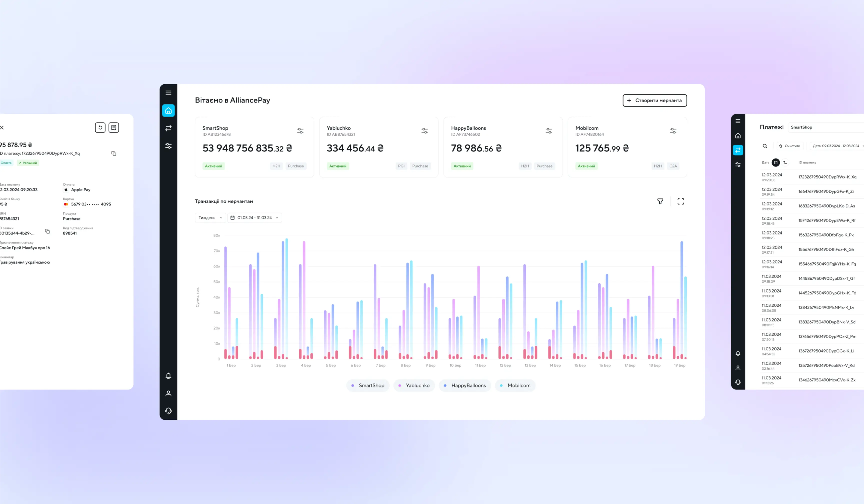864x504 pixels.
Task: Open notifications bell in main sidebar
Action: click(168, 376)
